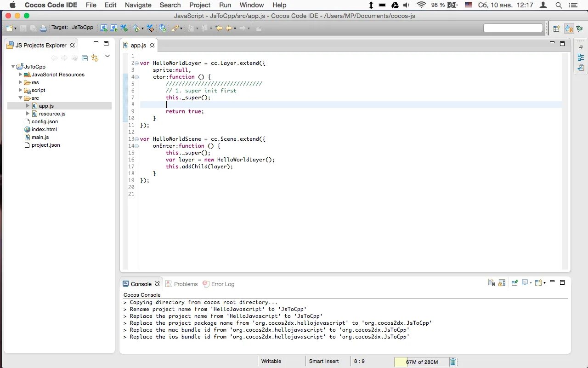Click the Clear Console icon

coord(492,282)
